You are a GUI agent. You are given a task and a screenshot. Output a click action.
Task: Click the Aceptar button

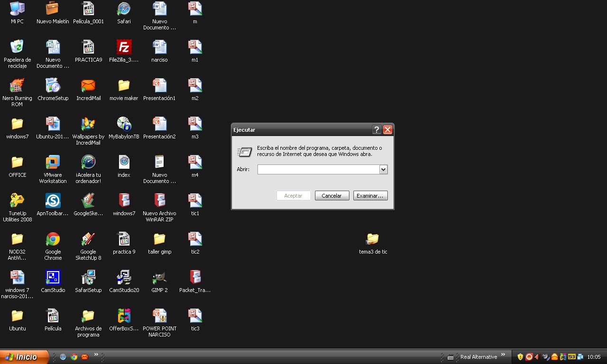pos(294,196)
